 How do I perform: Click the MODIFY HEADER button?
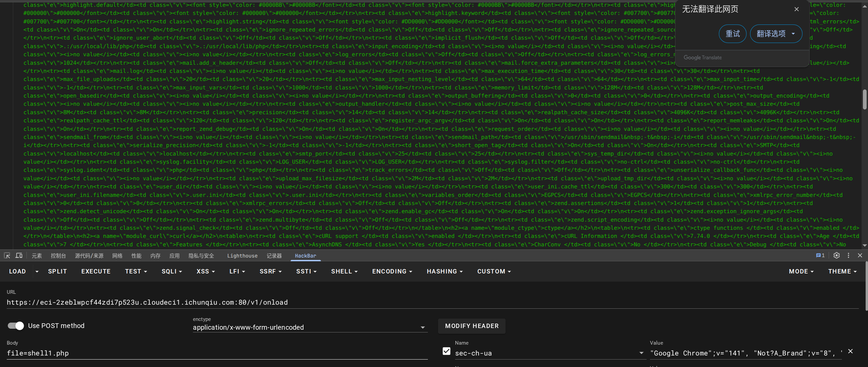tap(472, 326)
